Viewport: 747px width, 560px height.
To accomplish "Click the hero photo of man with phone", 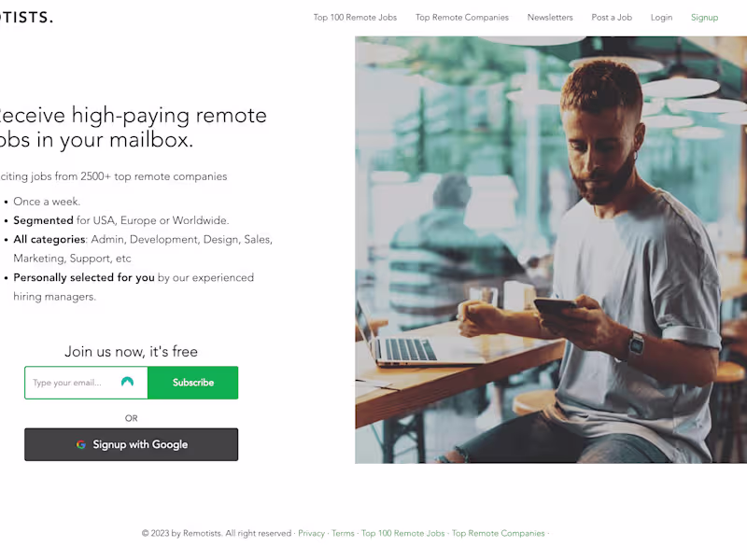I will 551,249.
